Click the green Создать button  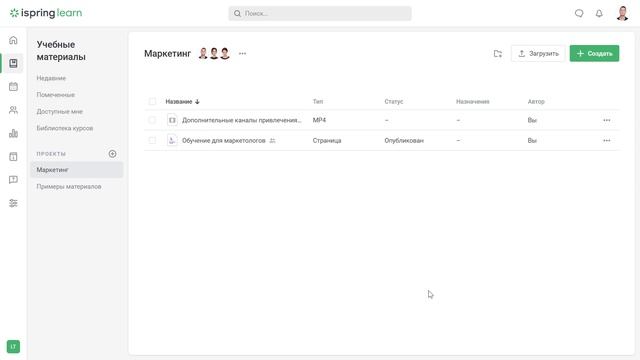[594, 53]
